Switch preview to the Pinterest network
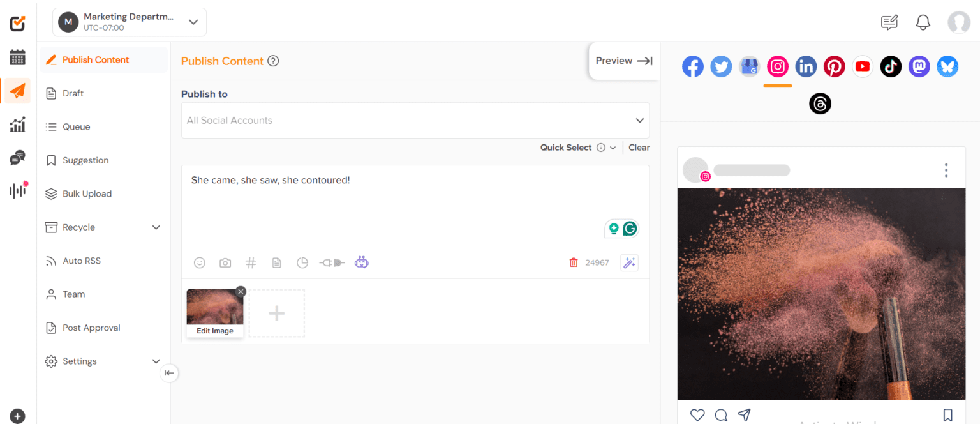Viewport: 980px width, 424px height. tap(834, 66)
